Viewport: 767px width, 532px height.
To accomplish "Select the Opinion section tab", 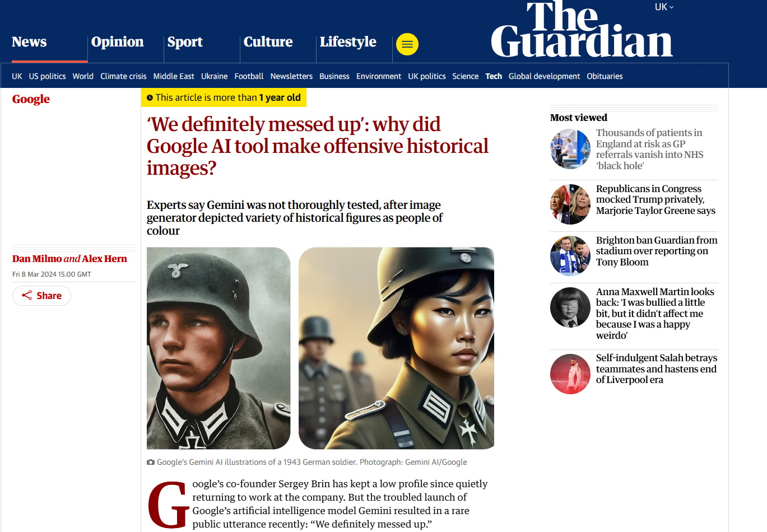I will [118, 42].
